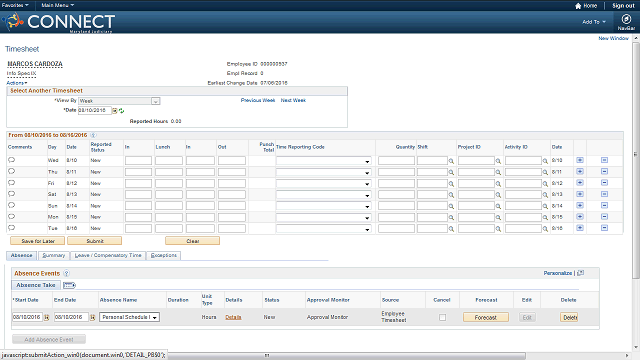Open comment bubble for Tue 8/16 row
The image size is (640, 360).
pos(11,228)
